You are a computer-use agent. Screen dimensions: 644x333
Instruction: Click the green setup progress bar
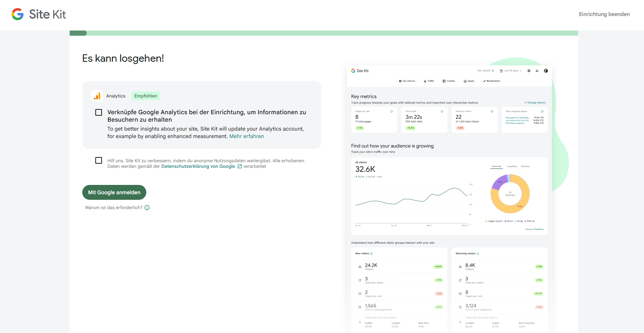click(x=324, y=33)
